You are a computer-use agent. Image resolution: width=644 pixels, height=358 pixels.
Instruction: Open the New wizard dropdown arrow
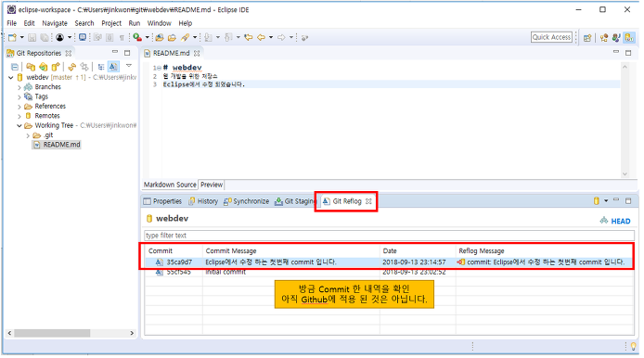coord(22,37)
